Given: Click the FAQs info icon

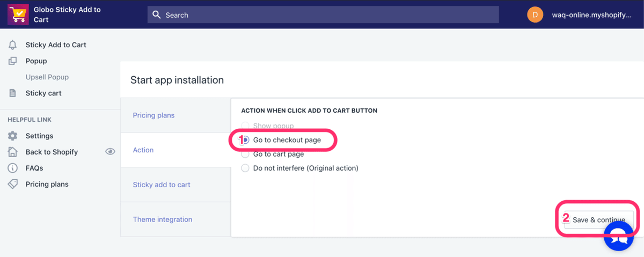Looking at the screenshot, I should click(x=13, y=168).
